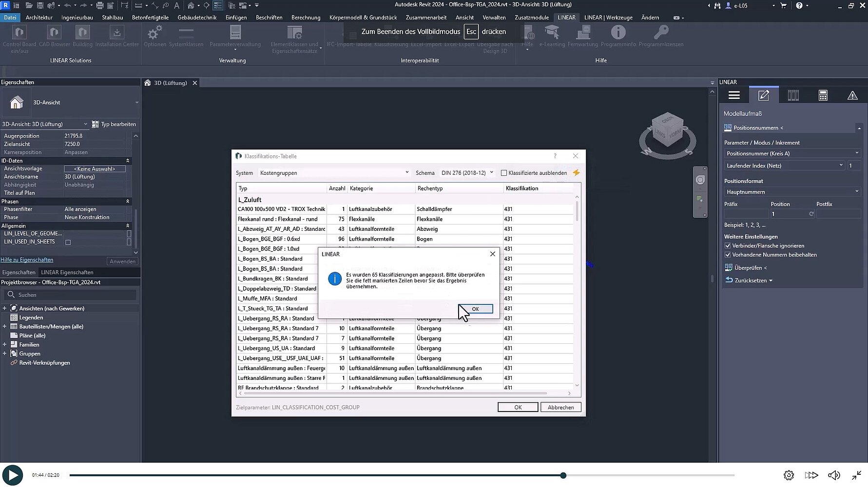Toggle Vorhandene Nummern beibehalten checkbox
The height and width of the screenshot is (487, 868).
pyautogui.click(x=728, y=255)
